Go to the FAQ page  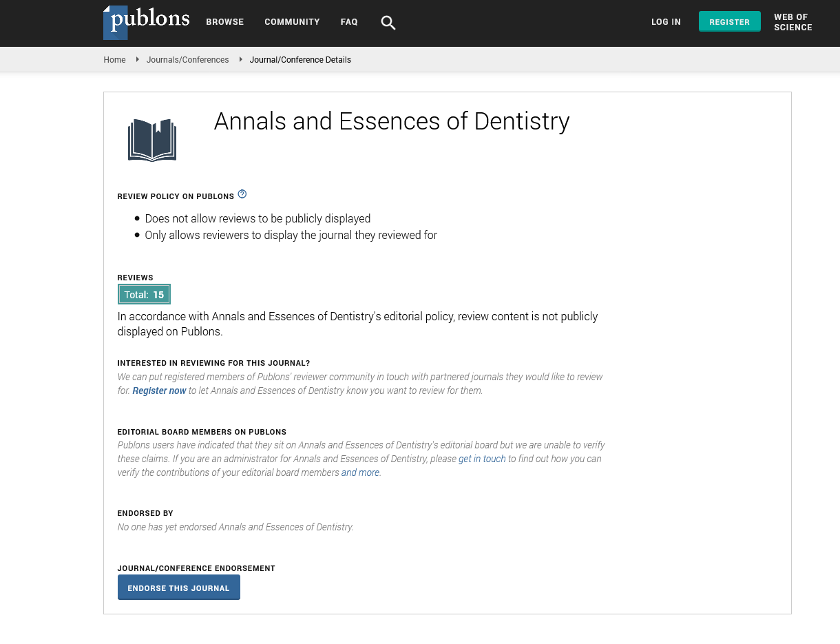[x=349, y=22]
